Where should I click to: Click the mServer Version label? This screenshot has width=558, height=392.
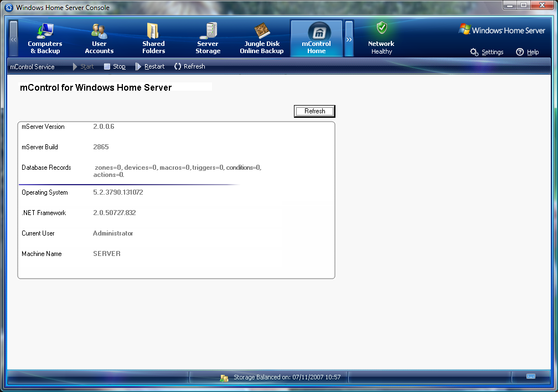click(43, 127)
